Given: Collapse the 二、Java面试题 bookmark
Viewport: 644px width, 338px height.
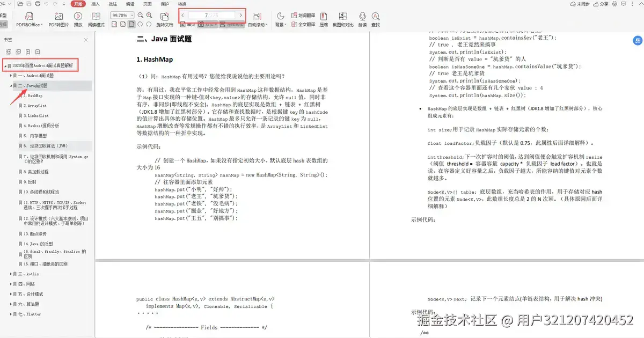Looking at the screenshot, I should pos(10,85).
